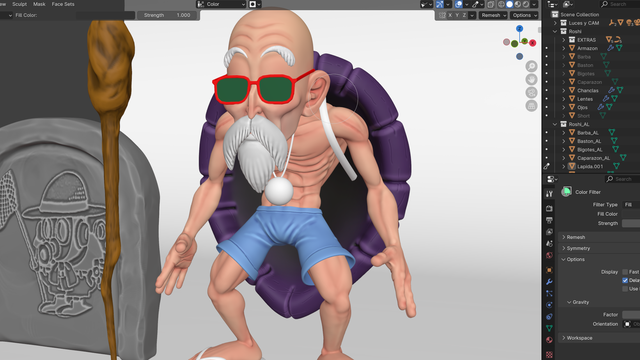Open the Object properties tab
This screenshot has height=360, width=640.
pyautogui.click(x=549, y=270)
